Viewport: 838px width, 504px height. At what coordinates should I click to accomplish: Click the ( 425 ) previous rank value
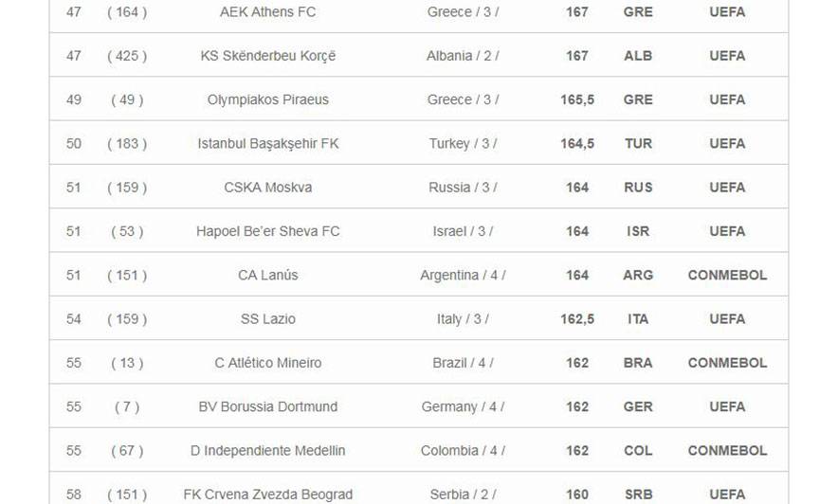click(x=127, y=56)
